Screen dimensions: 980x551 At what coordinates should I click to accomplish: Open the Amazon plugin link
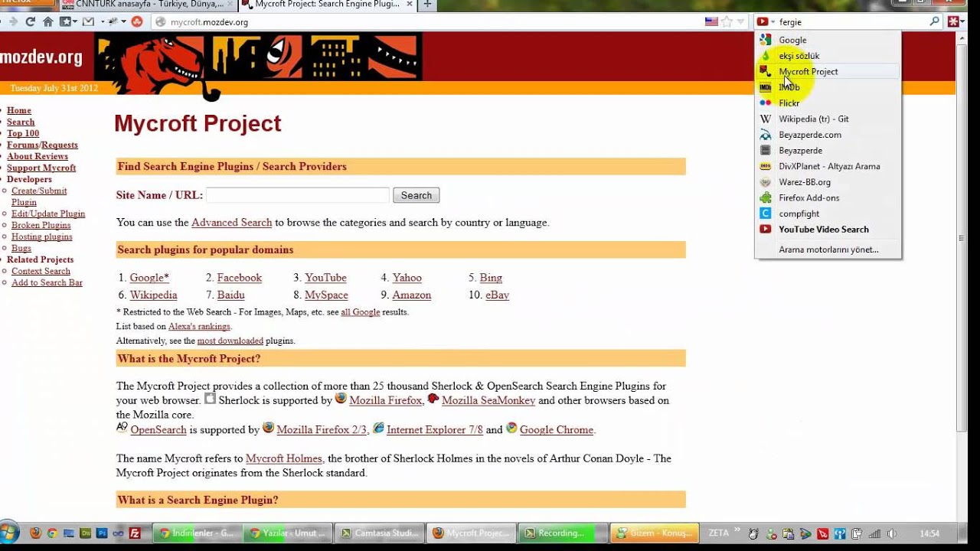coord(412,295)
